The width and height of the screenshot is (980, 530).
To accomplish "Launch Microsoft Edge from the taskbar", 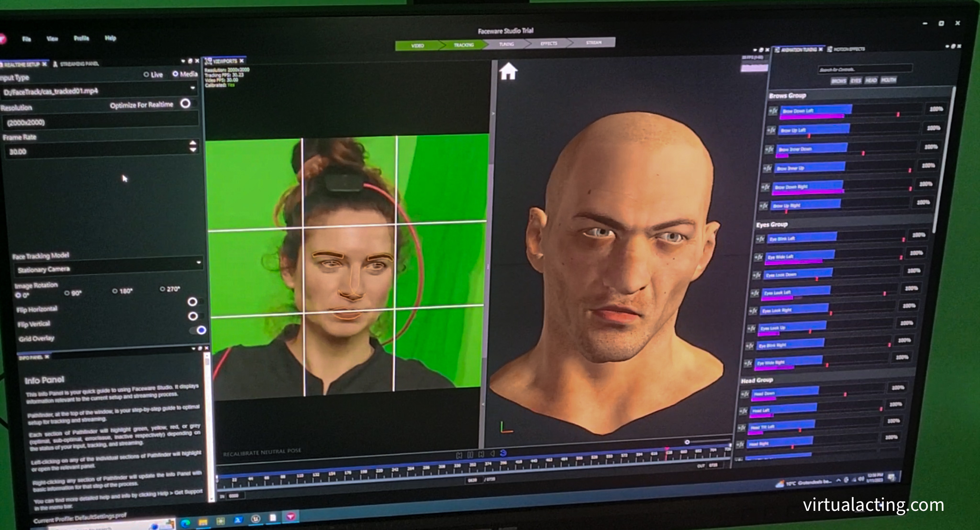I will (x=186, y=523).
